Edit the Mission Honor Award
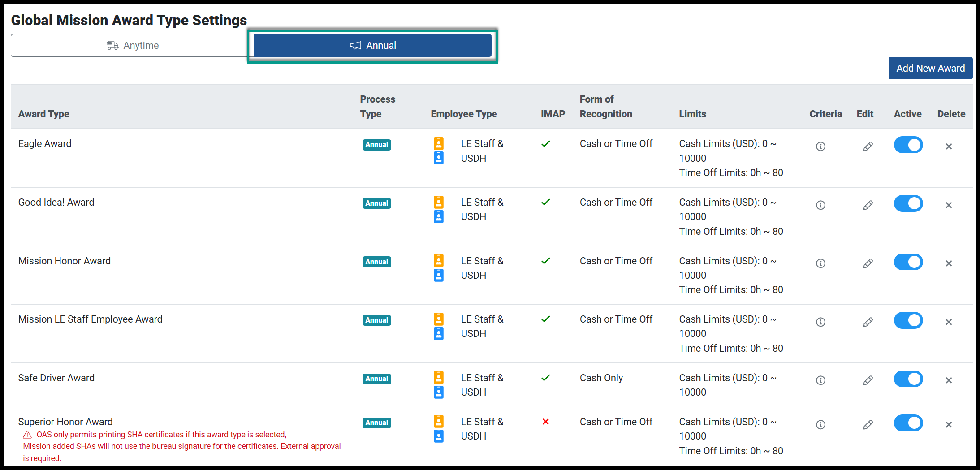This screenshot has height=470, width=980. click(x=868, y=263)
